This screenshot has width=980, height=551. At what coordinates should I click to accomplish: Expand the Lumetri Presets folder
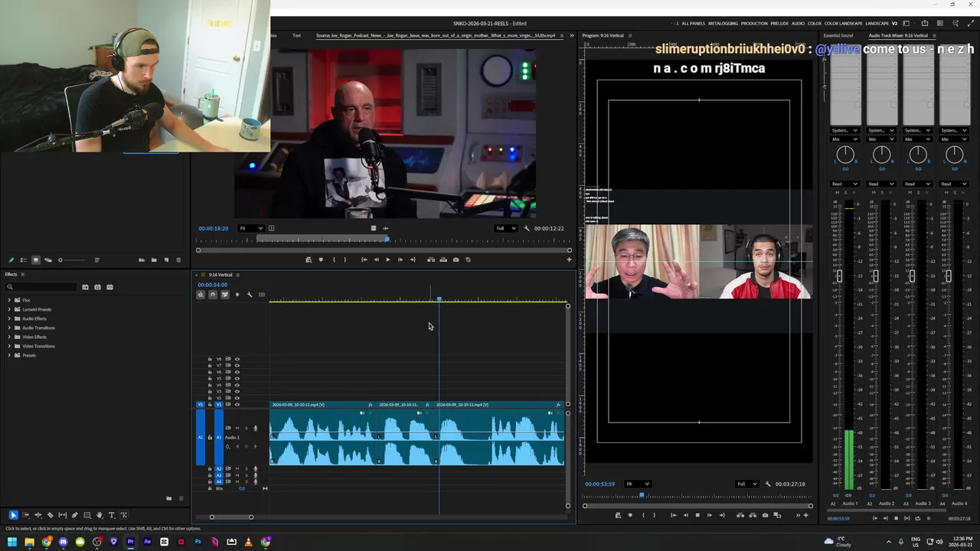point(9,309)
